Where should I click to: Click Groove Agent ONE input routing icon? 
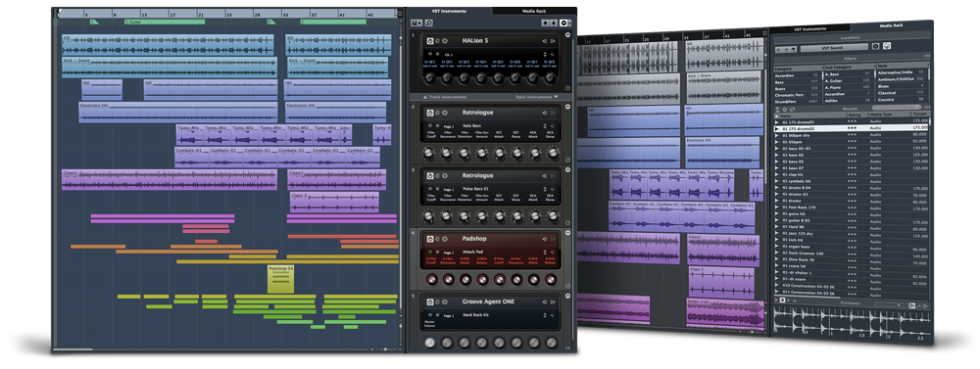coord(544,301)
